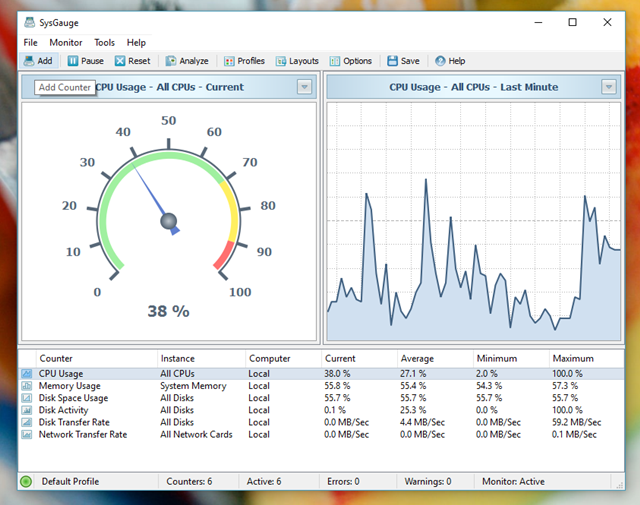Open the Tools menu
Viewport: 640px width, 505px height.
(104, 42)
